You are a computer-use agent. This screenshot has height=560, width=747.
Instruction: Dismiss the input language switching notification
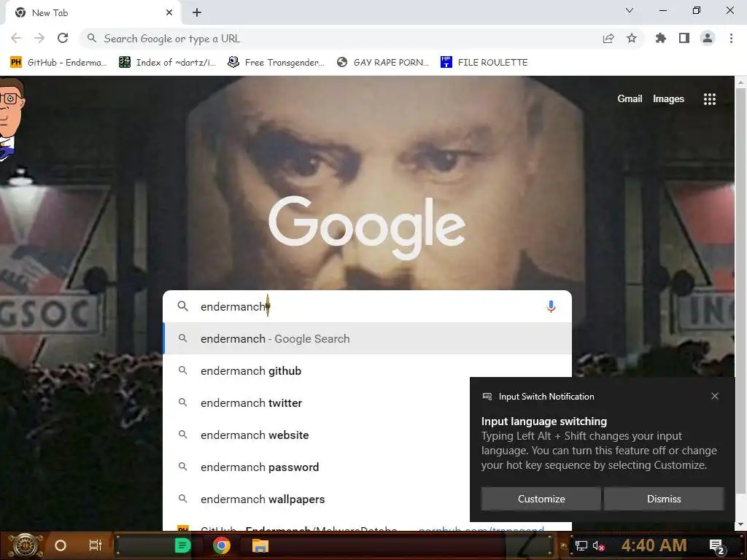664,499
